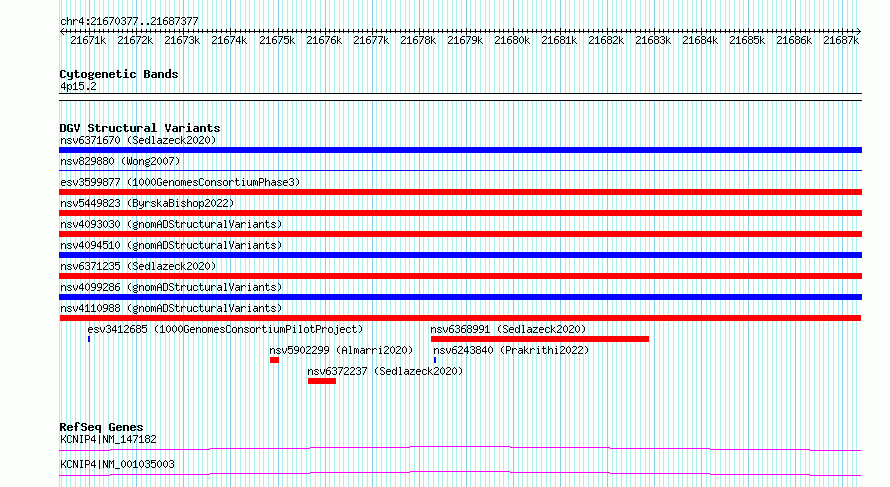Click the Cytogenetic Bands track title
890x487 pixels.
pos(119,74)
